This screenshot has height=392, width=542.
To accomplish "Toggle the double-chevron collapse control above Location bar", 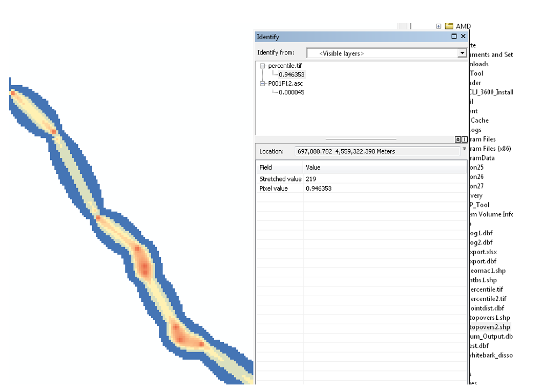I will pos(458,139).
